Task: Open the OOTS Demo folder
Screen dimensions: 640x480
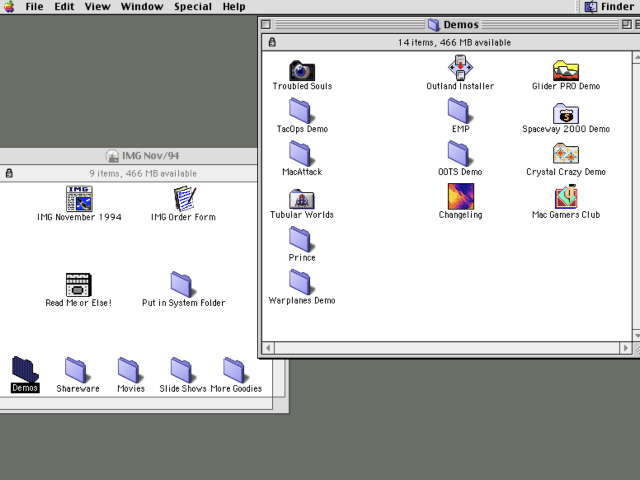Action: tap(459, 153)
